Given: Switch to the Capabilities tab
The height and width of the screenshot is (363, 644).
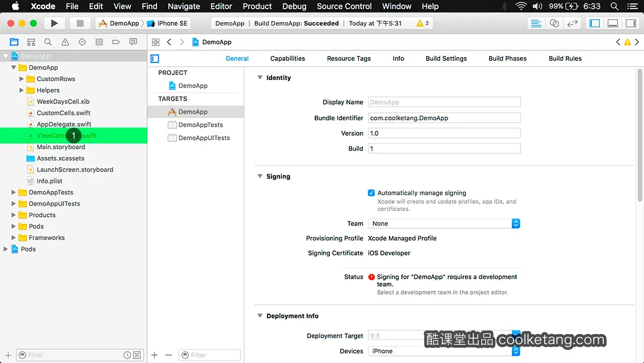Looking at the screenshot, I should (287, 58).
